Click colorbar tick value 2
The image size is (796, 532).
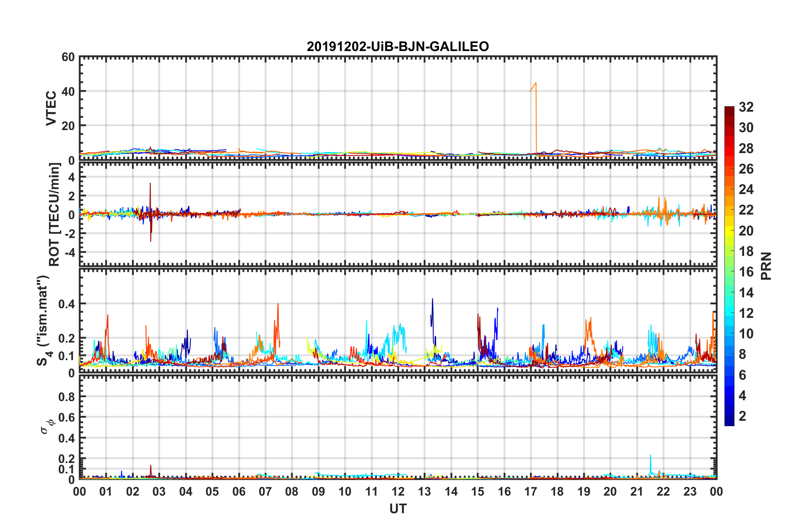pos(742,416)
